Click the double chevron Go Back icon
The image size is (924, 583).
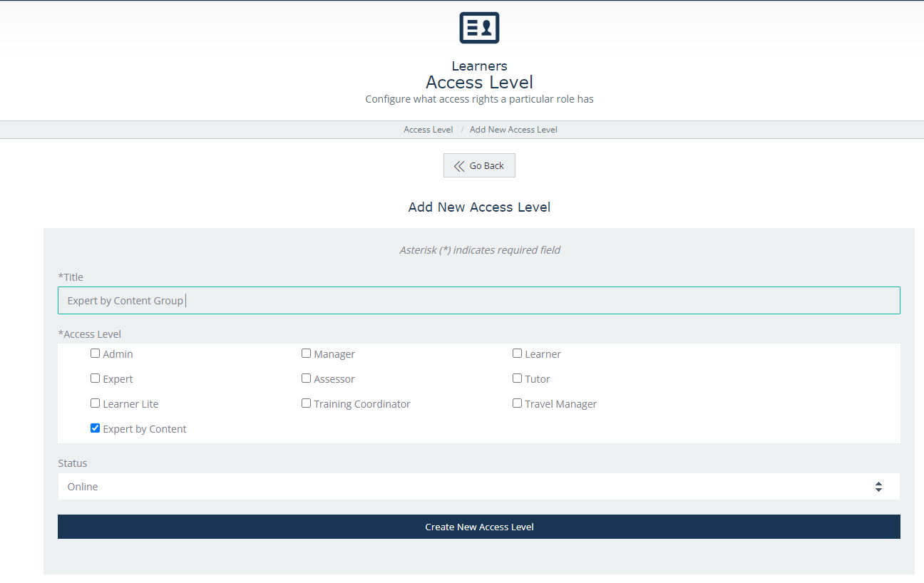click(x=459, y=166)
